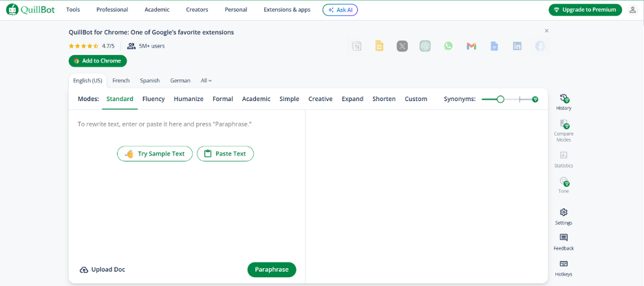Click the Synonyms slider handle

click(x=500, y=99)
